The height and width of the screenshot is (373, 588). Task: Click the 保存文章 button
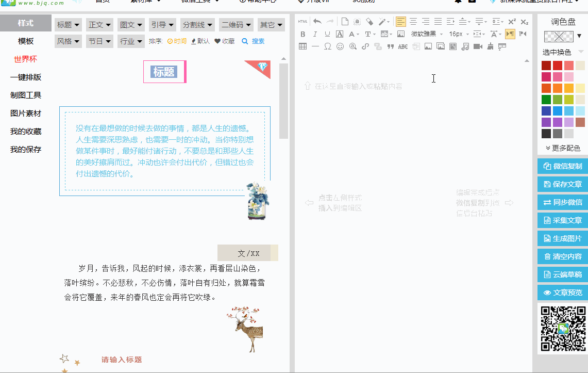(563, 184)
